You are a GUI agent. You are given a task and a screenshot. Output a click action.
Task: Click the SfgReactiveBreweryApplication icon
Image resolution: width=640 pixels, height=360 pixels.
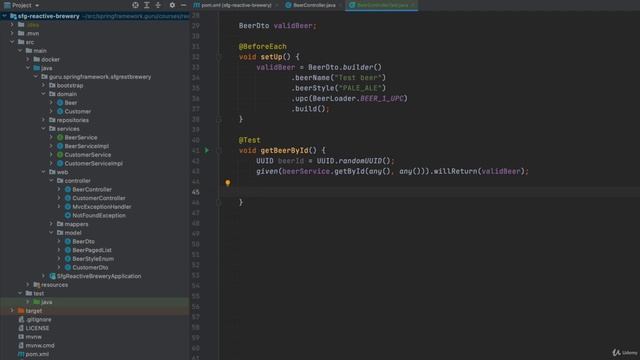(x=52, y=276)
